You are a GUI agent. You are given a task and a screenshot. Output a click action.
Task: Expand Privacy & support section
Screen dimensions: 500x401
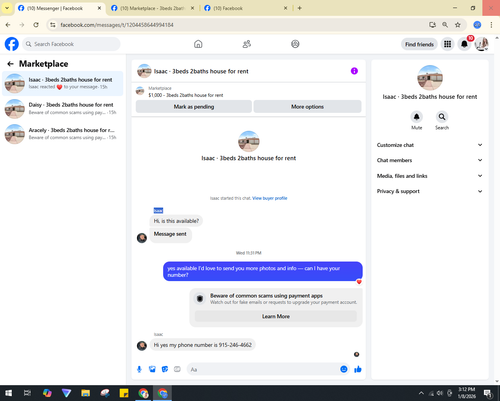(x=430, y=191)
